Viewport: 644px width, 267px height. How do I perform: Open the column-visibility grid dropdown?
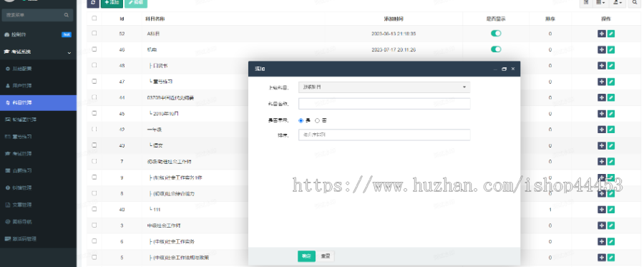(600, 3)
